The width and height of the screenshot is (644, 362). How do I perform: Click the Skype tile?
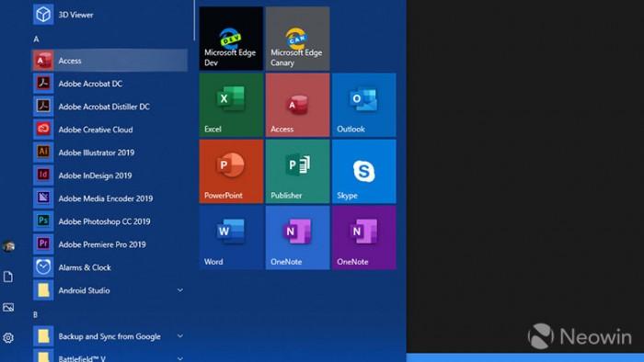[x=364, y=171]
